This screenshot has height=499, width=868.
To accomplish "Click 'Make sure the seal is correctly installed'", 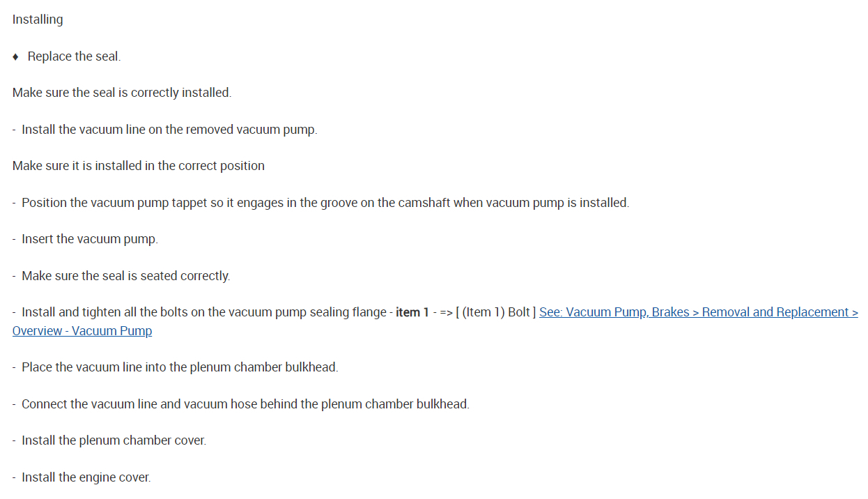I will coord(122,93).
